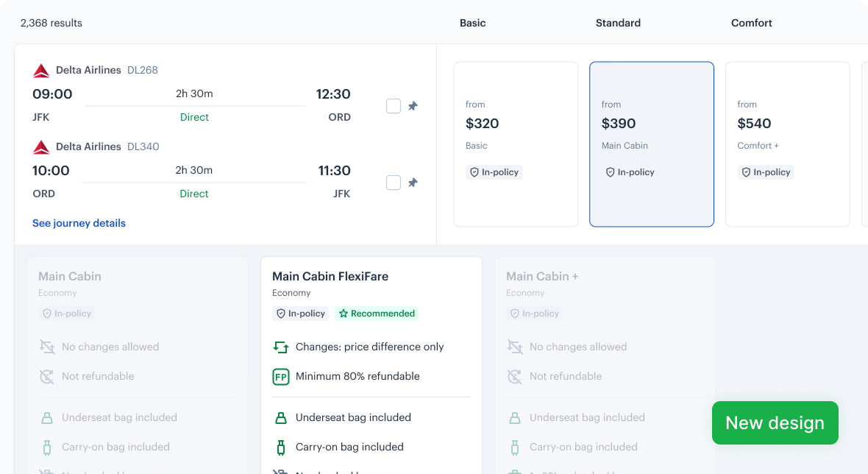The height and width of the screenshot is (474, 868).
Task: Select the $320 Basic fare card
Action: tap(515, 144)
